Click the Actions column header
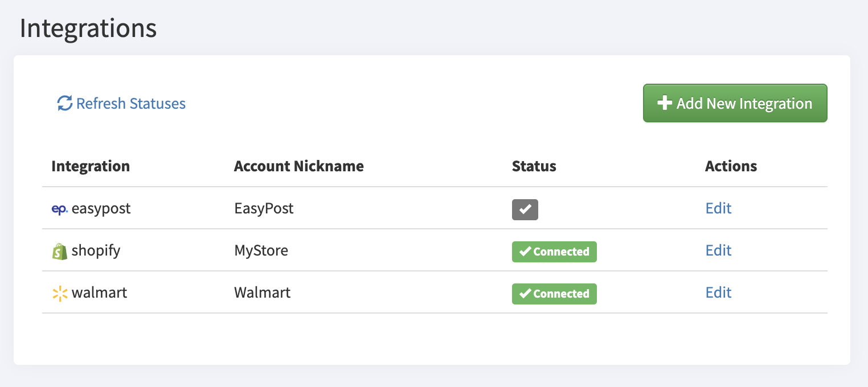Screen dimensions: 868x387 tap(731, 166)
